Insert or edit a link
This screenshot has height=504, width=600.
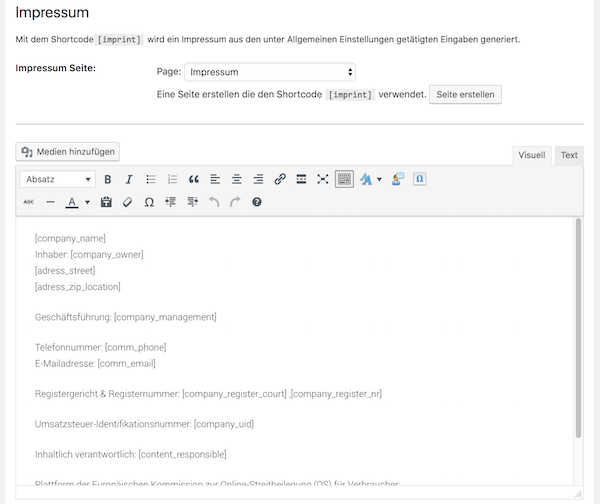pos(280,179)
